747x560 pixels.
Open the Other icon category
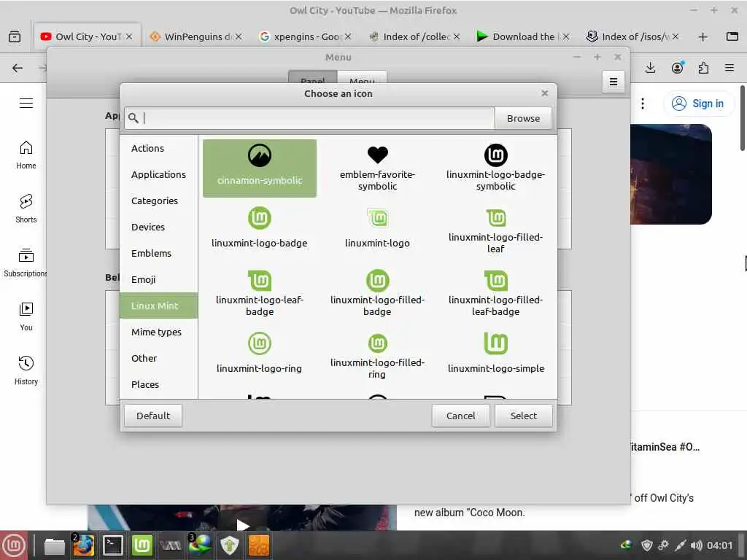[158, 357]
